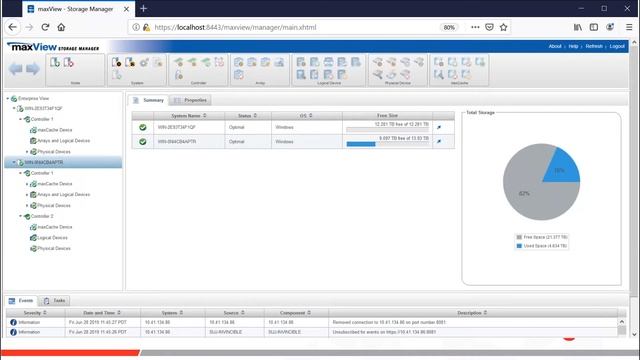Collapse Controller 1 under WIN-2E93T34P1QF
Viewport: 640px width, 360px height.
tap(20, 119)
